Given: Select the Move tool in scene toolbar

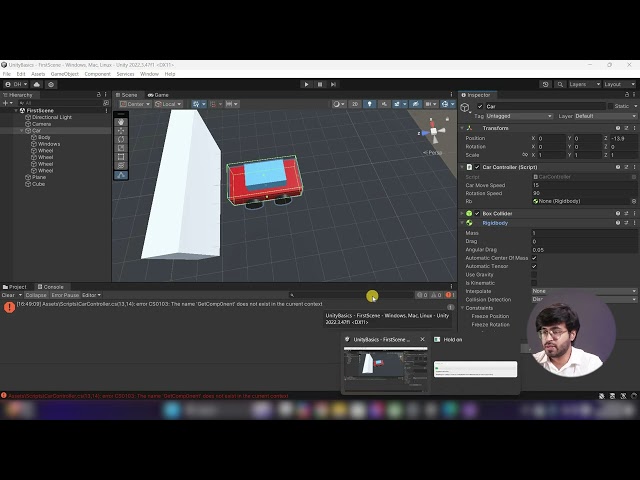Looking at the screenshot, I should point(121,131).
